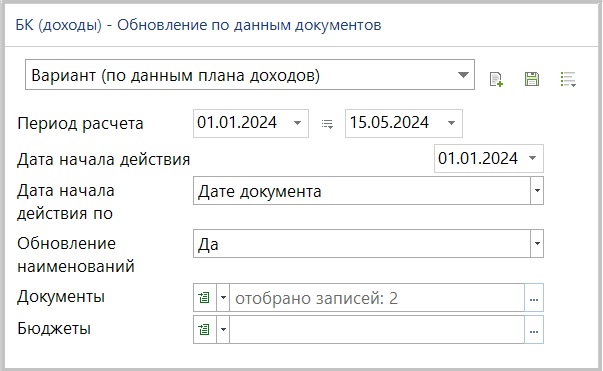The image size is (603, 371).
Task: Open the small arrow next to the Бюджеты list icon
Action: [x=223, y=329]
